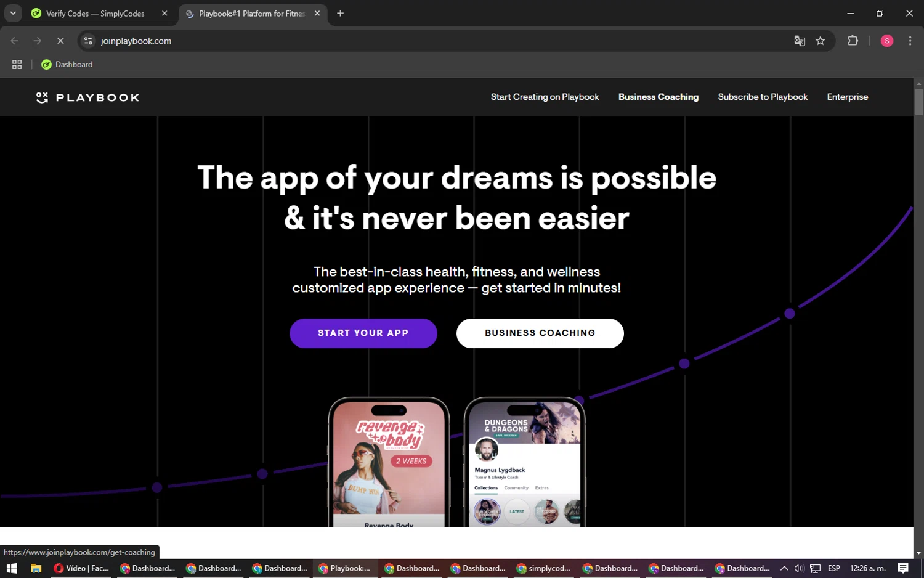Bookmark this page with star icon
The image size is (924, 578).
pos(821,41)
